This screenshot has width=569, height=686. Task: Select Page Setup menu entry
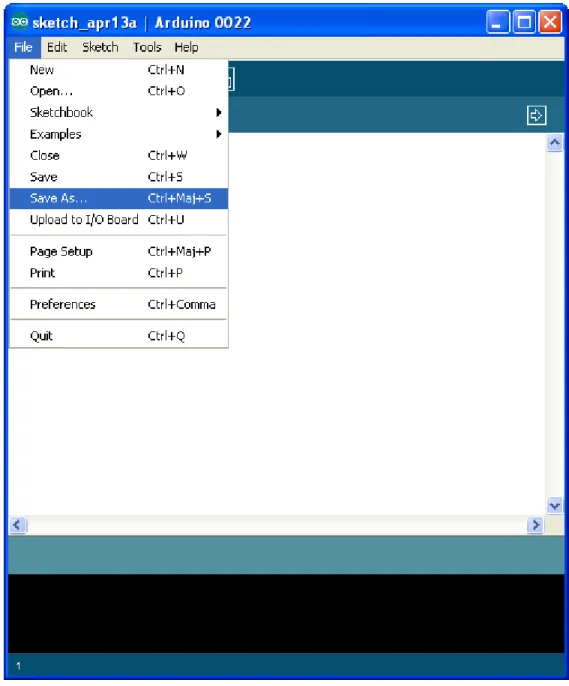click(x=119, y=252)
